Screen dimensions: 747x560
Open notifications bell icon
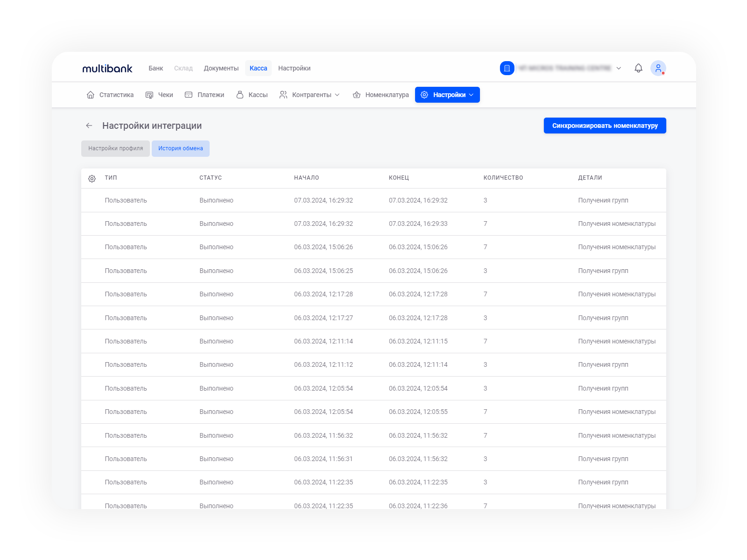point(638,68)
